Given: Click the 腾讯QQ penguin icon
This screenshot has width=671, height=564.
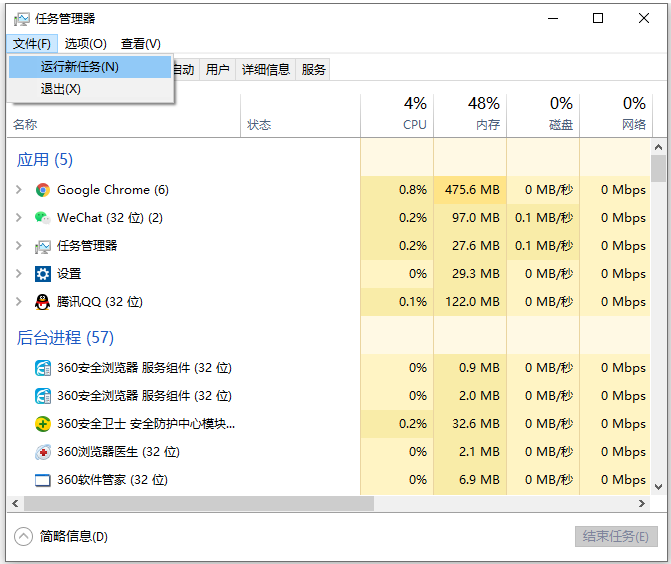Looking at the screenshot, I should (x=43, y=302).
